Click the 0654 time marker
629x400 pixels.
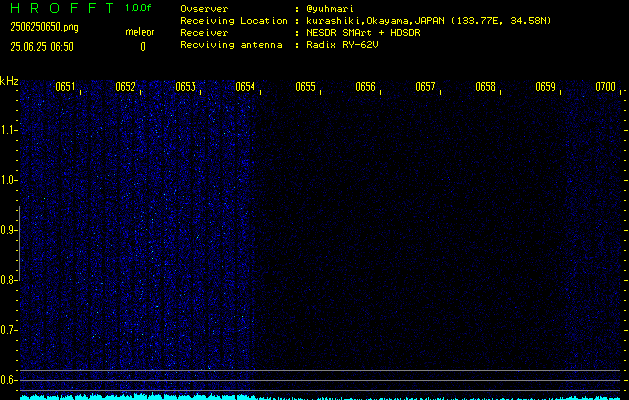pos(246,87)
